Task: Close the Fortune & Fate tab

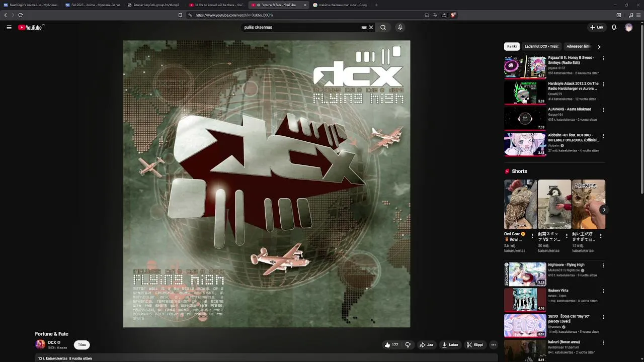Action: pyautogui.click(x=305, y=5)
